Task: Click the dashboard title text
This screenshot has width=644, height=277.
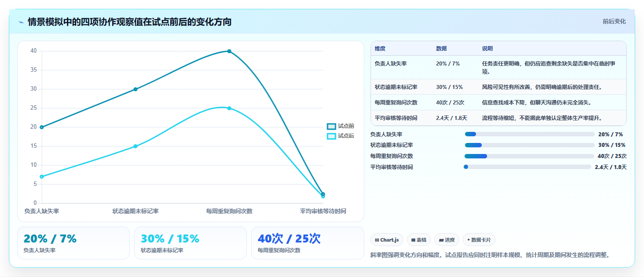Action: pyautogui.click(x=129, y=22)
